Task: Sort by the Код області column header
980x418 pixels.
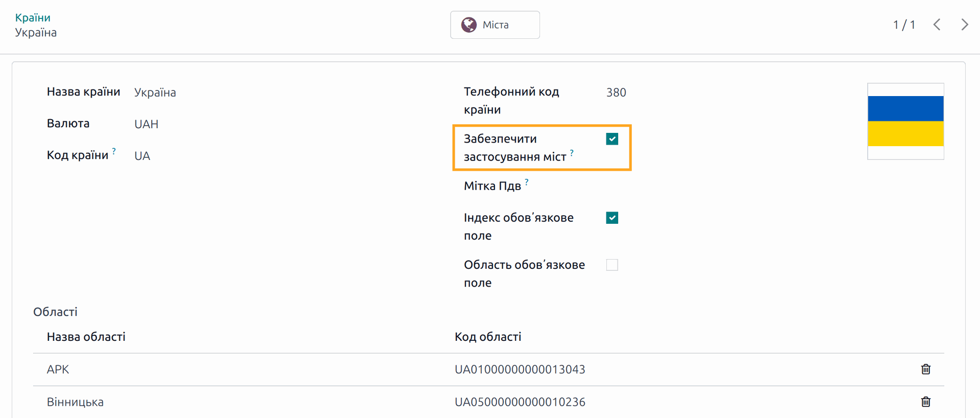Action: [488, 337]
